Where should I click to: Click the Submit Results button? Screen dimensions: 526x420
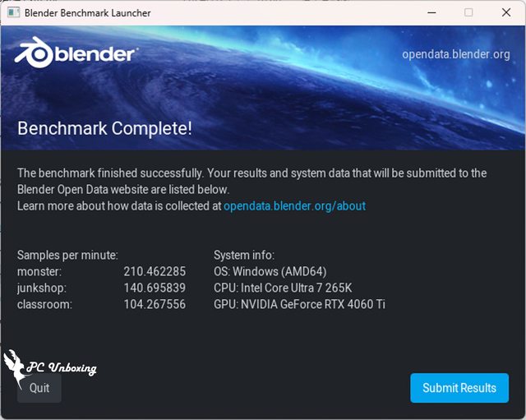point(459,388)
